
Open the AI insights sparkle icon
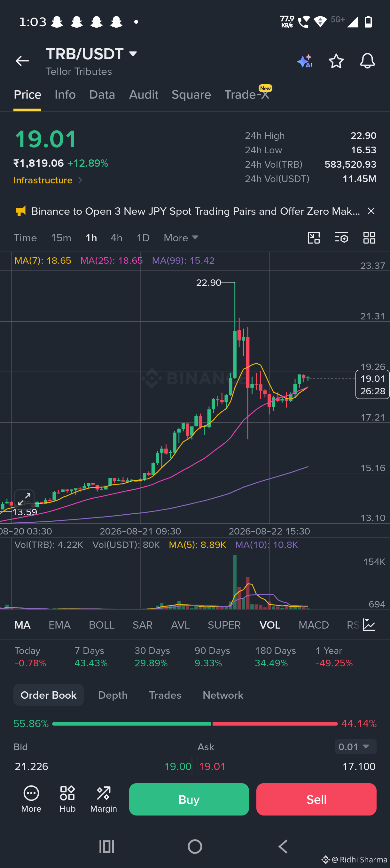pyautogui.click(x=305, y=61)
